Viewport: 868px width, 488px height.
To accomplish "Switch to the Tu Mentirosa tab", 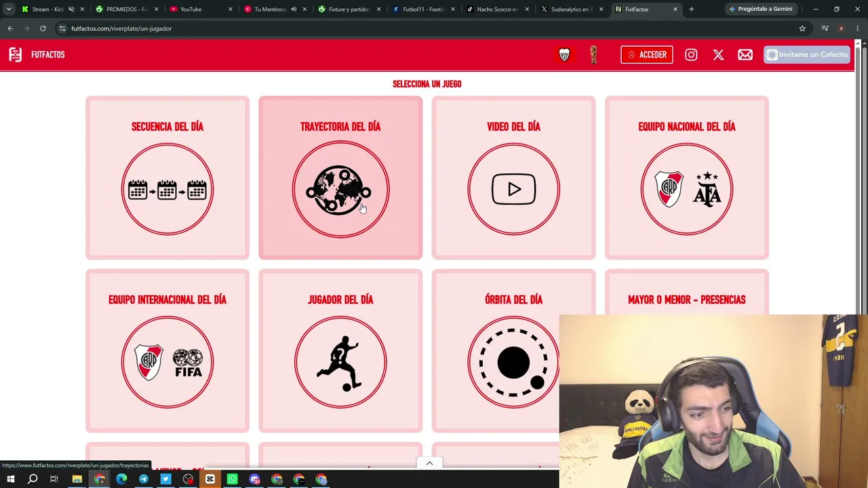I will coord(270,9).
